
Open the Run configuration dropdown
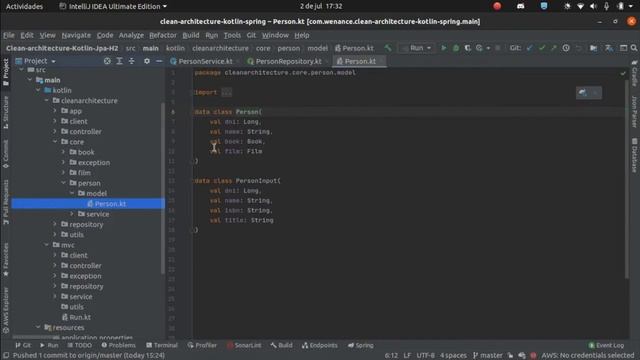point(416,48)
